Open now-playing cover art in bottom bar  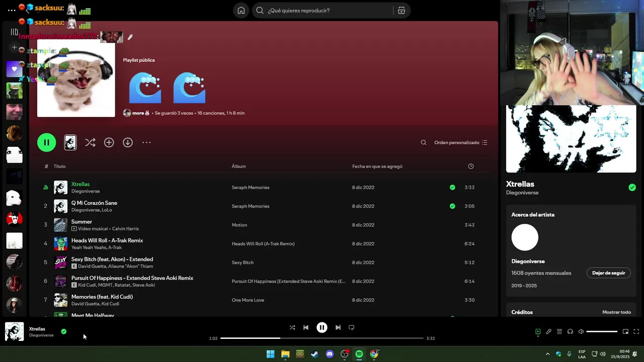click(14, 332)
